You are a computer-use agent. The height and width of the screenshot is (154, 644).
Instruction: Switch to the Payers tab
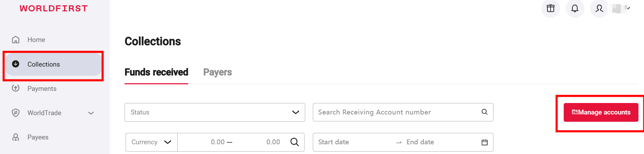(x=217, y=72)
